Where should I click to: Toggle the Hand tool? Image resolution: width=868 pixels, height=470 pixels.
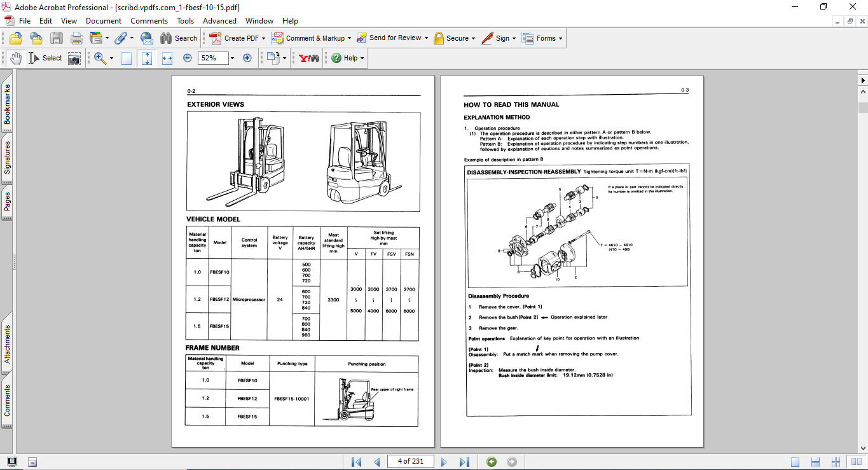point(16,58)
